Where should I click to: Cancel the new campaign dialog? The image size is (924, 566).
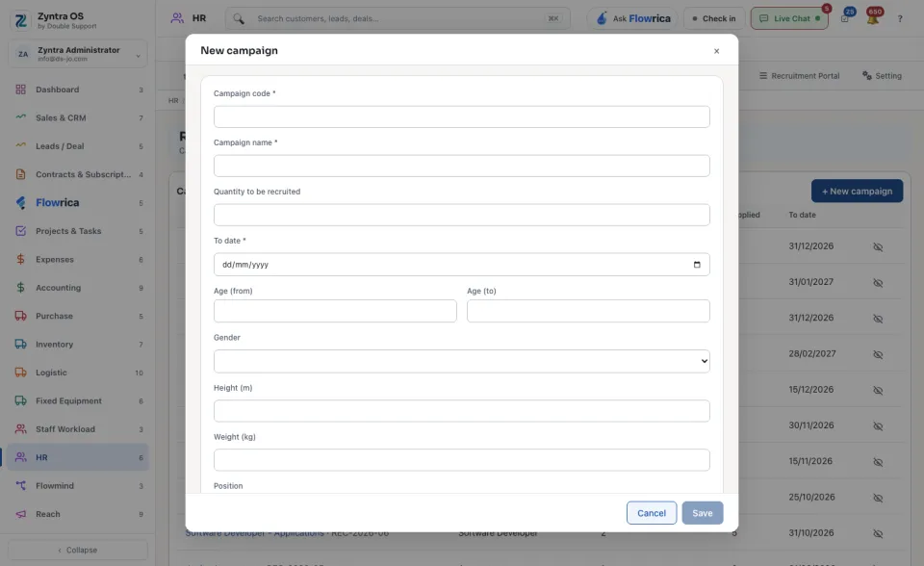[652, 513]
